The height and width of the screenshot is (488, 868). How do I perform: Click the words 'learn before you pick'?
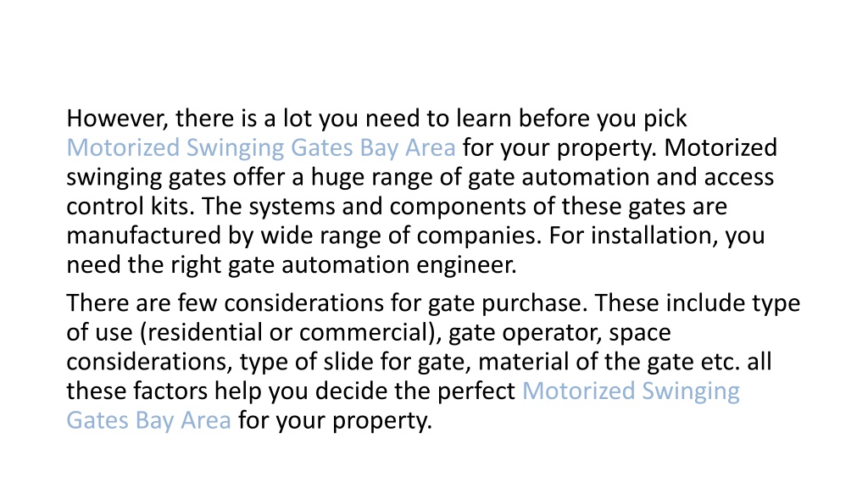(571, 119)
